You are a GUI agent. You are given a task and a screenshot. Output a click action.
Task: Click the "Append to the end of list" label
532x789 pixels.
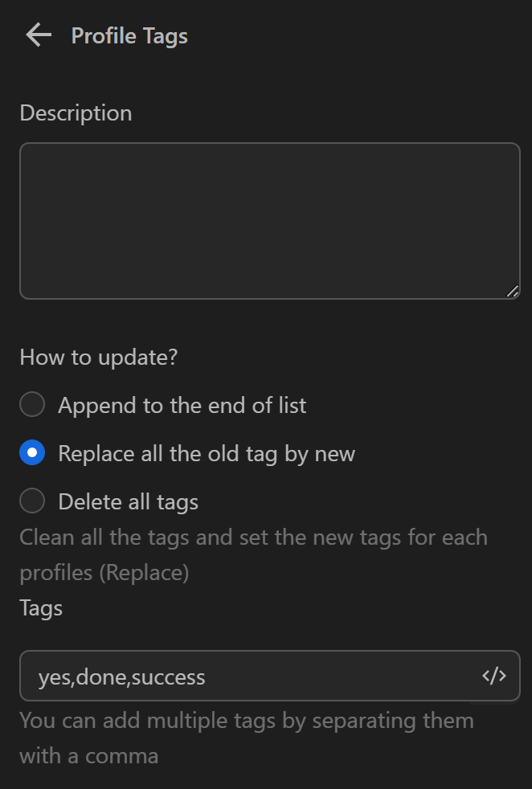point(182,406)
